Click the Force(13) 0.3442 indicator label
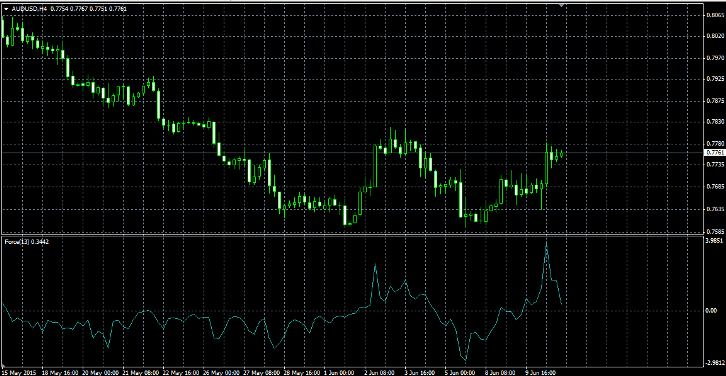This screenshot has height=376, width=726. [27, 241]
